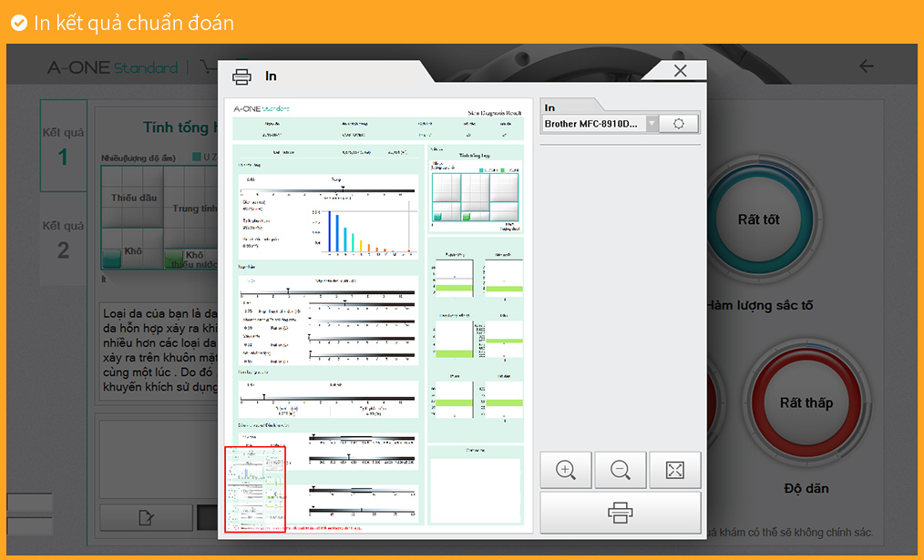The image size is (924, 560).
Task: Open printer settings gear button
Action: [x=679, y=124]
